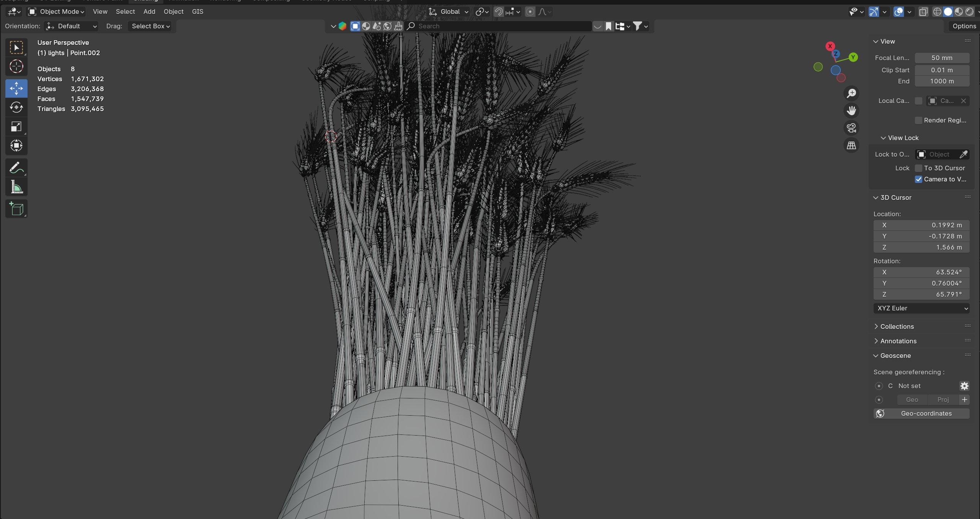
Task: Open the GIS menu
Action: (x=197, y=12)
